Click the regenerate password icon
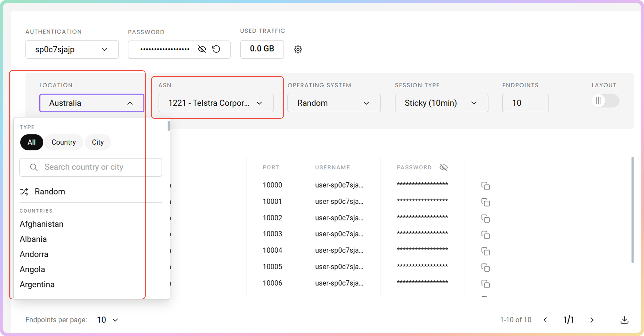The height and width of the screenshot is (336, 644). click(x=216, y=49)
